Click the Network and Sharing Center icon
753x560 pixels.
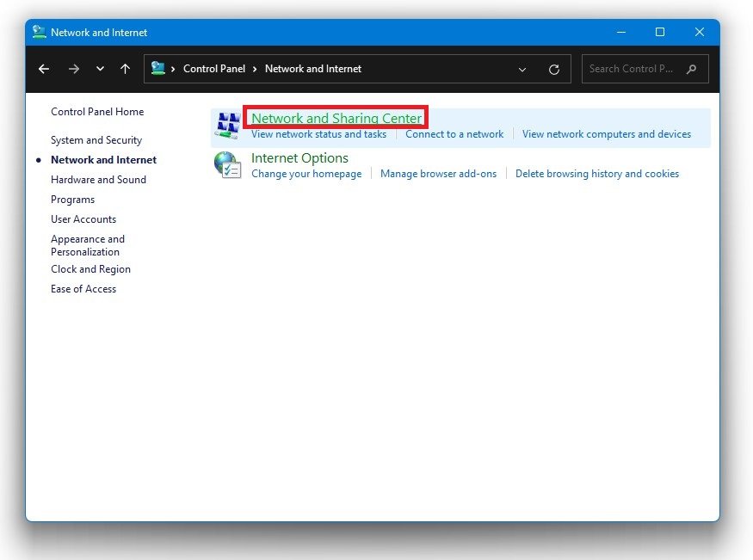[228, 126]
